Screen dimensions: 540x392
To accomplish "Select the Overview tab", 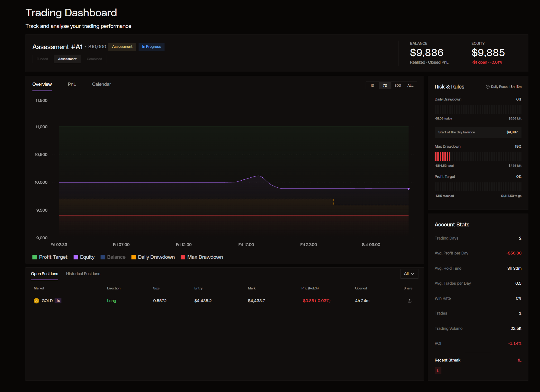I will (42, 84).
